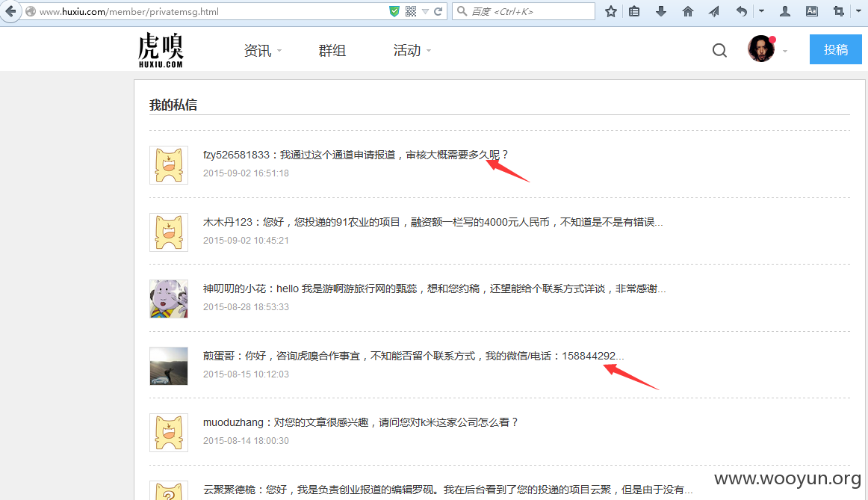Image resolution: width=868 pixels, height=500 pixels.
Task: Bookmark this page with star icon
Action: [610, 11]
